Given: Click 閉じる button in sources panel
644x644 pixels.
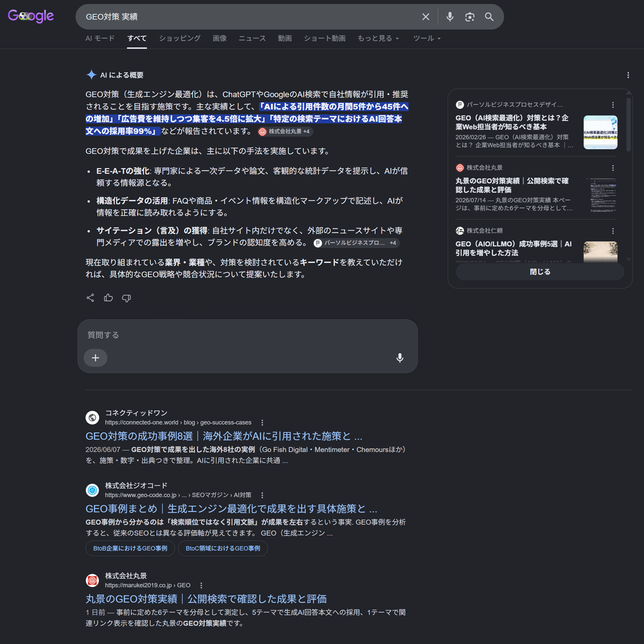Looking at the screenshot, I should pyautogui.click(x=540, y=272).
